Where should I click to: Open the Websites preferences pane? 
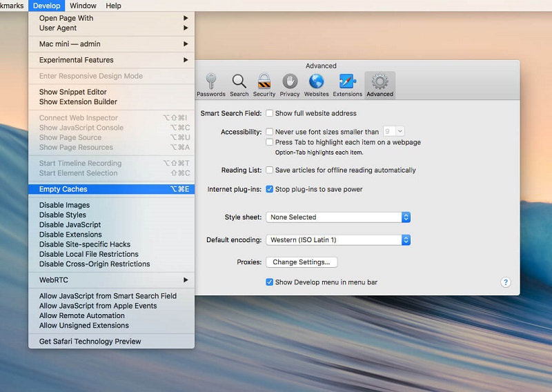pos(316,85)
